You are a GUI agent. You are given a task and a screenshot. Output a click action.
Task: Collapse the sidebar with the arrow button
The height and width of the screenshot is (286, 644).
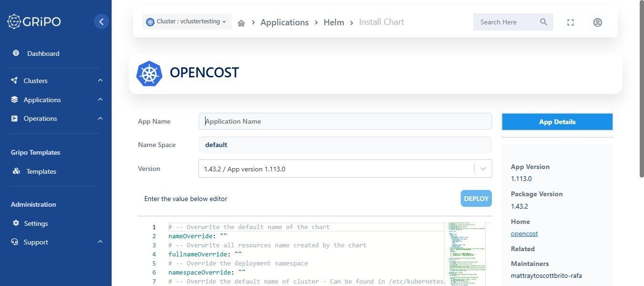tap(101, 21)
